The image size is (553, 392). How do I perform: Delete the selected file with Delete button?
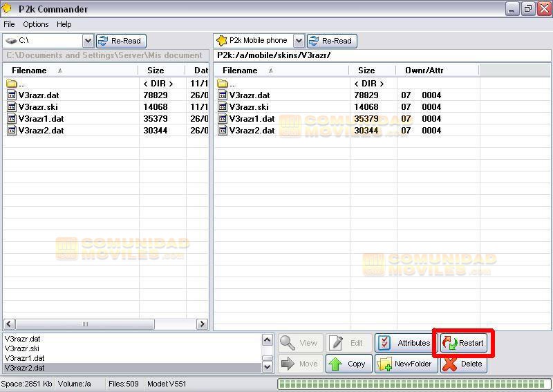(x=463, y=364)
